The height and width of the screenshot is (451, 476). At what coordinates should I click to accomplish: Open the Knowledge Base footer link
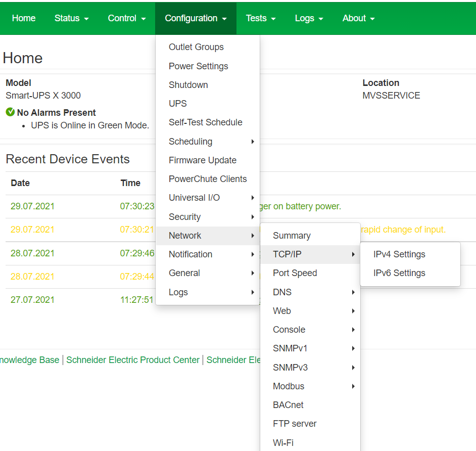point(29,360)
